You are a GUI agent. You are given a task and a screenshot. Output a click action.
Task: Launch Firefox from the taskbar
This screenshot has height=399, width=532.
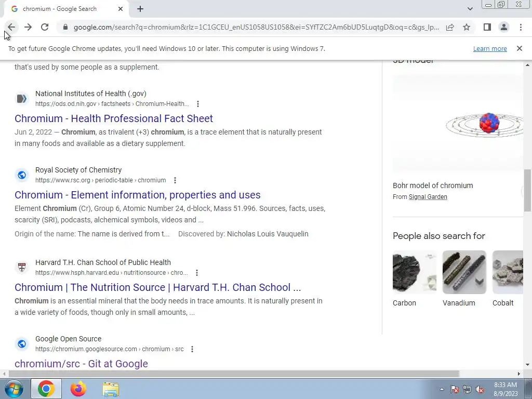pos(78,389)
